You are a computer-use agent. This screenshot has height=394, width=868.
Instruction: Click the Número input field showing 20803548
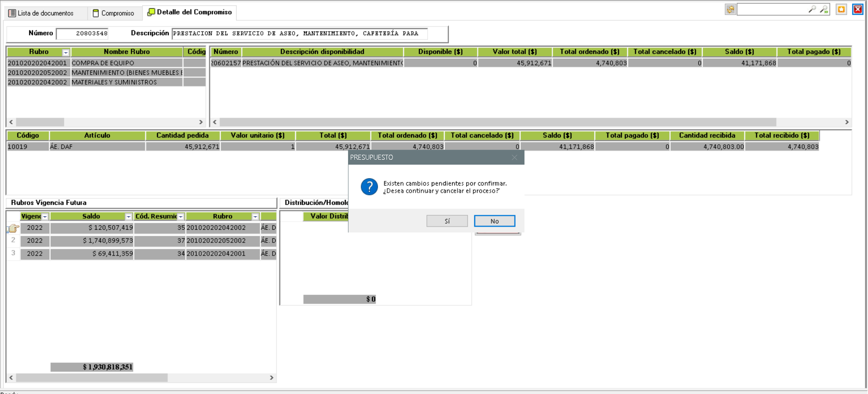coord(82,33)
